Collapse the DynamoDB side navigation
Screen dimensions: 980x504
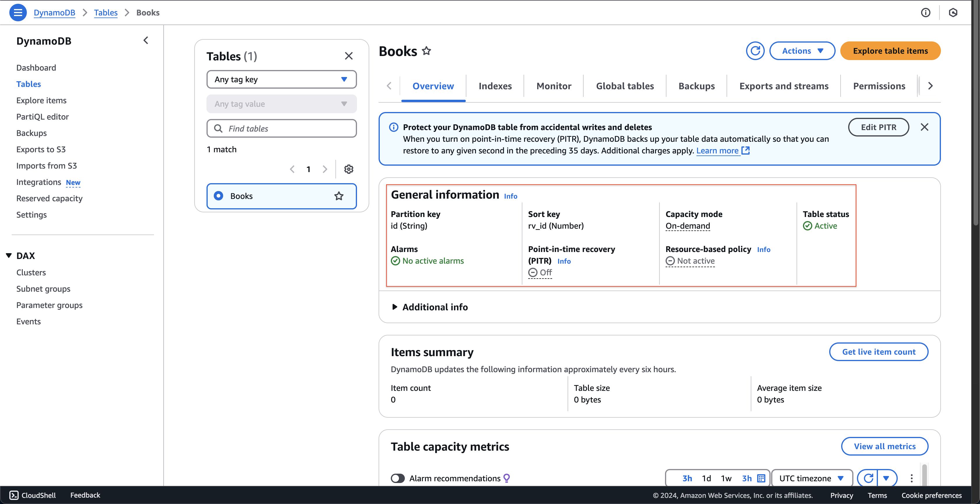click(x=146, y=40)
